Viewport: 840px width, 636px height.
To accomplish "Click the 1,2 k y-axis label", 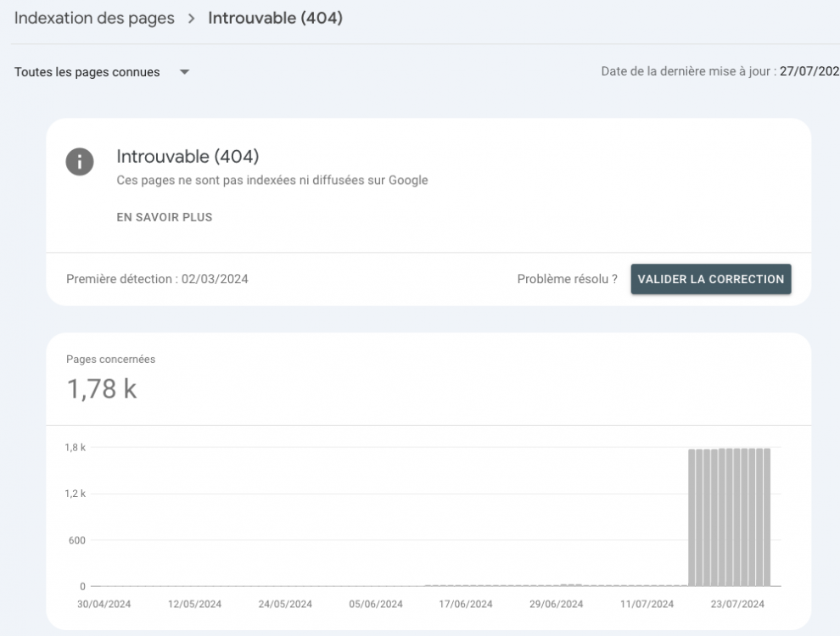I will pos(75,494).
